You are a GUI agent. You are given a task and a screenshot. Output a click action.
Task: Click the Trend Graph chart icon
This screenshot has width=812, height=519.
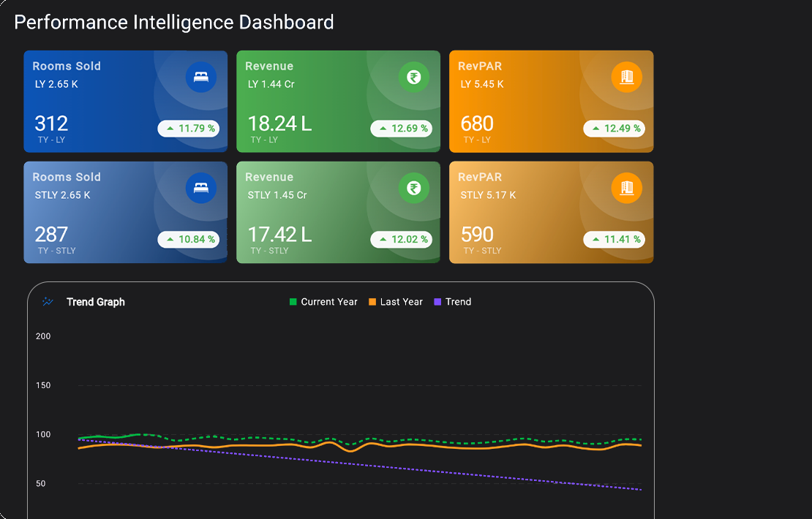[x=48, y=302]
